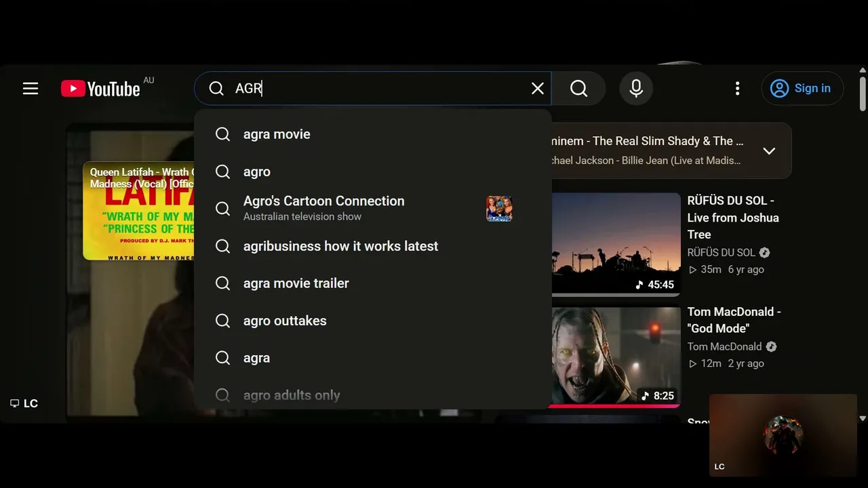Click the page vertical scrollbar
The image size is (868, 488).
click(x=863, y=94)
